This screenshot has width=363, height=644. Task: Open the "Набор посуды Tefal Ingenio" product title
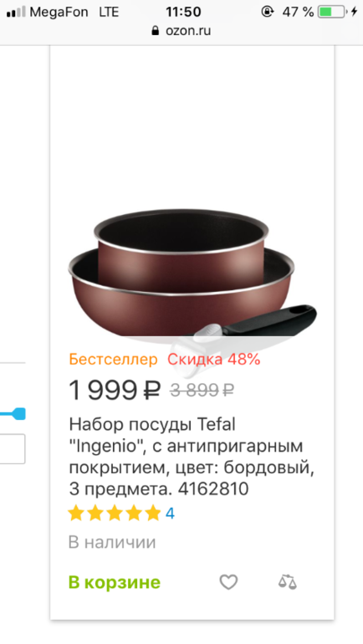point(192,457)
